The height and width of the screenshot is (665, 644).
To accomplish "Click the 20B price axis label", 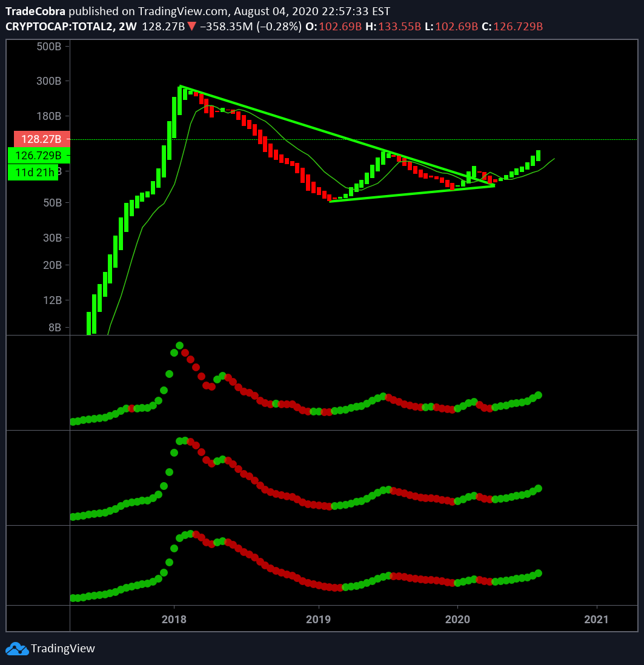I will pos(52,265).
